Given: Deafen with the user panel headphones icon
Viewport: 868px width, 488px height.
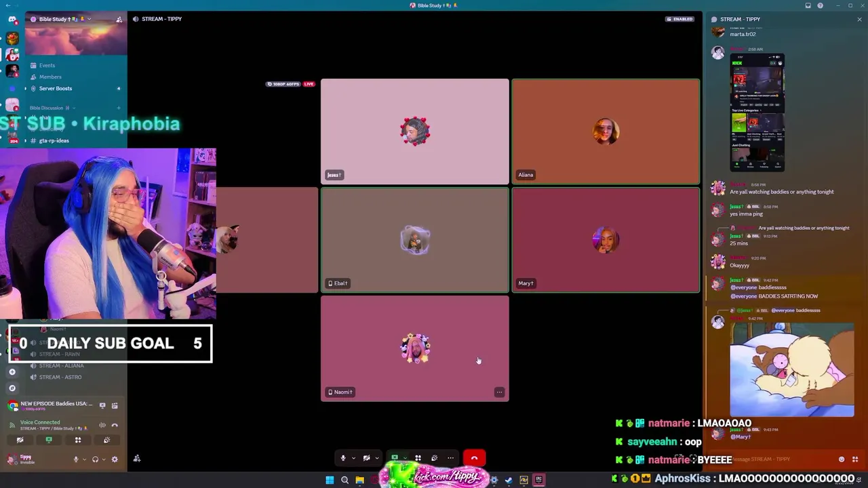Looking at the screenshot, I should (95, 459).
